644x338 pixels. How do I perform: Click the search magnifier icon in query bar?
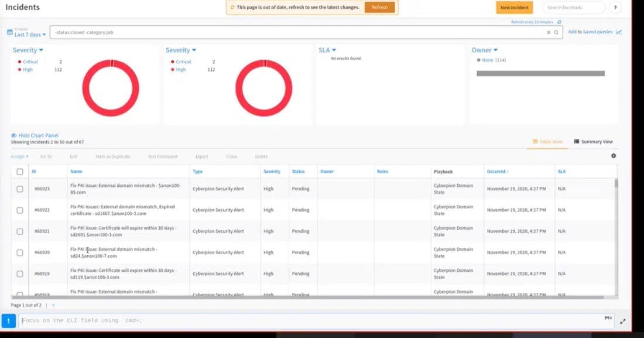pyautogui.click(x=556, y=33)
